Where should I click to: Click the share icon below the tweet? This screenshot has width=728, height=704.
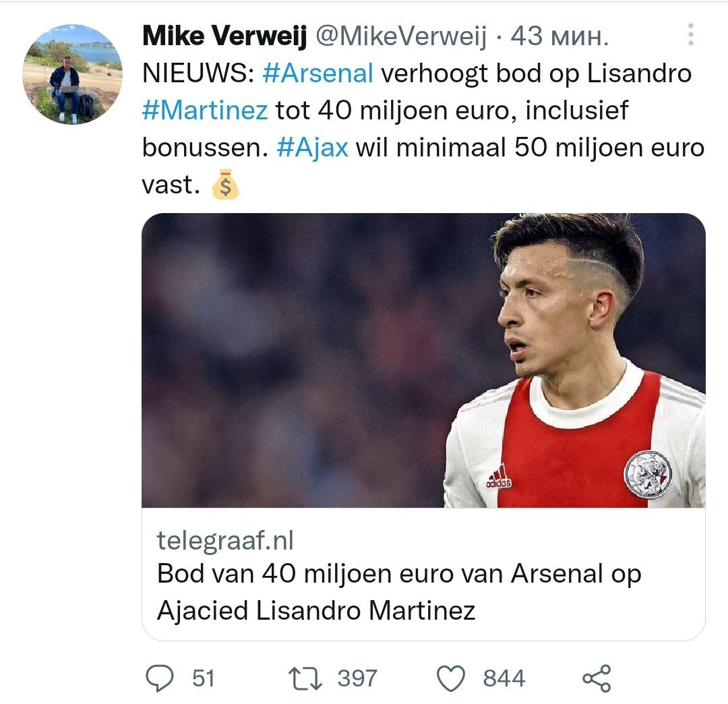[x=596, y=678]
